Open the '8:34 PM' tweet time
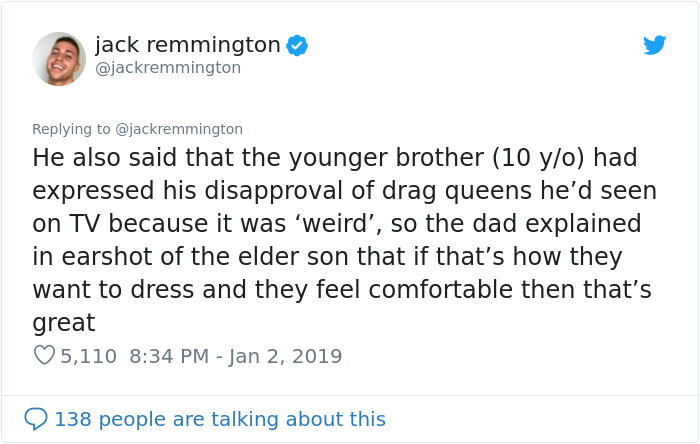The image size is (700, 444). pyautogui.click(x=168, y=356)
